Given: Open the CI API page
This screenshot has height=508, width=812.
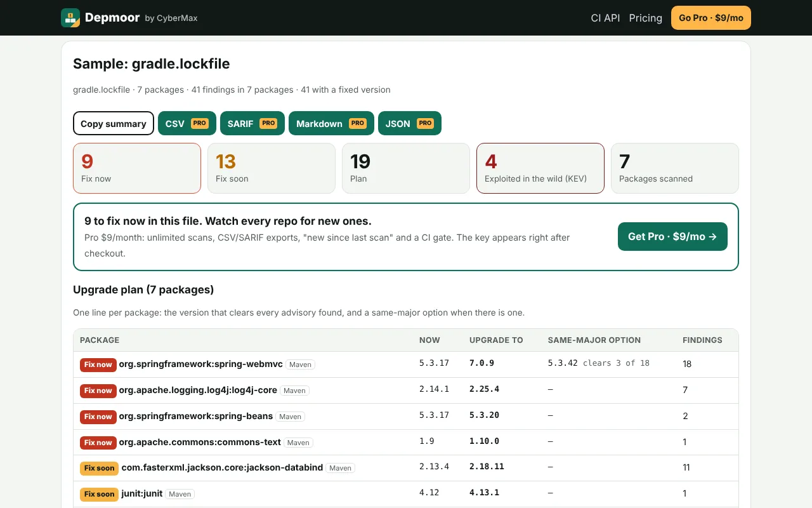Looking at the screenshot, I should click(x=605, y=18).
